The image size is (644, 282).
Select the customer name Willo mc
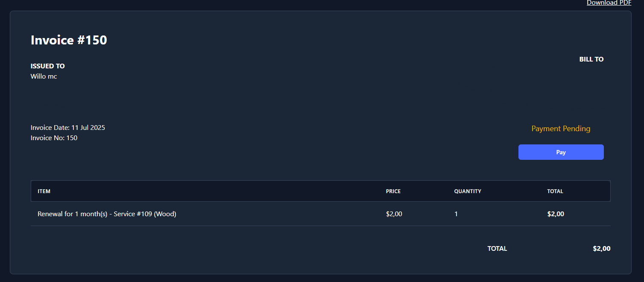[x=44, y=76]
